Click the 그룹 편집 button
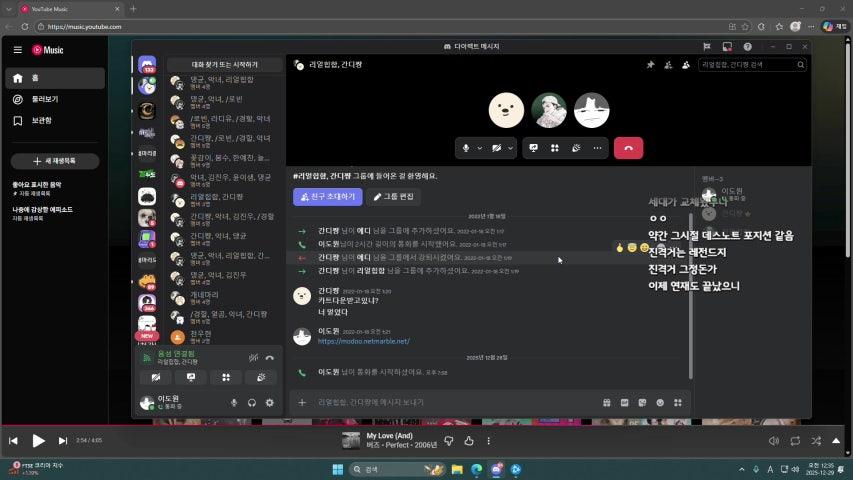 point(393,196)
